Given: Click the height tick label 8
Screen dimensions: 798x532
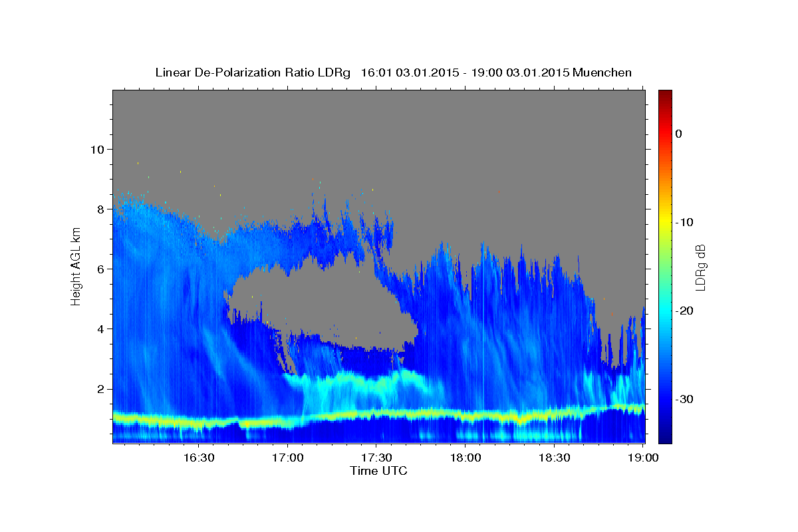Looking at the screenshot, I should [100, 209].
